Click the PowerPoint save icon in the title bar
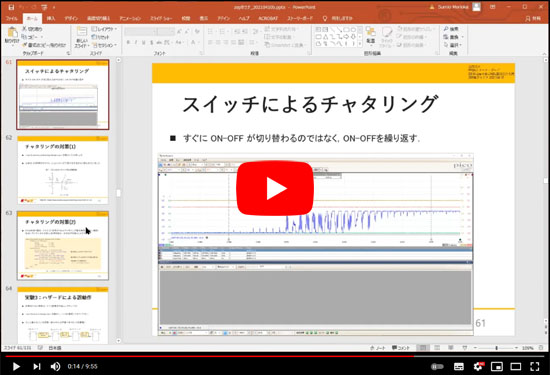 point(11,7)
